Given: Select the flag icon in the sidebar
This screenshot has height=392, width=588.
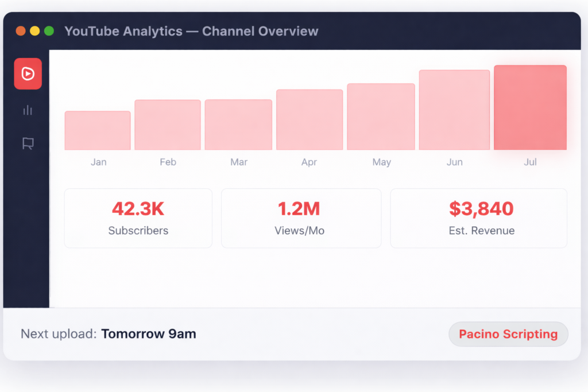Looking at the screenshot, I should 28,143.
